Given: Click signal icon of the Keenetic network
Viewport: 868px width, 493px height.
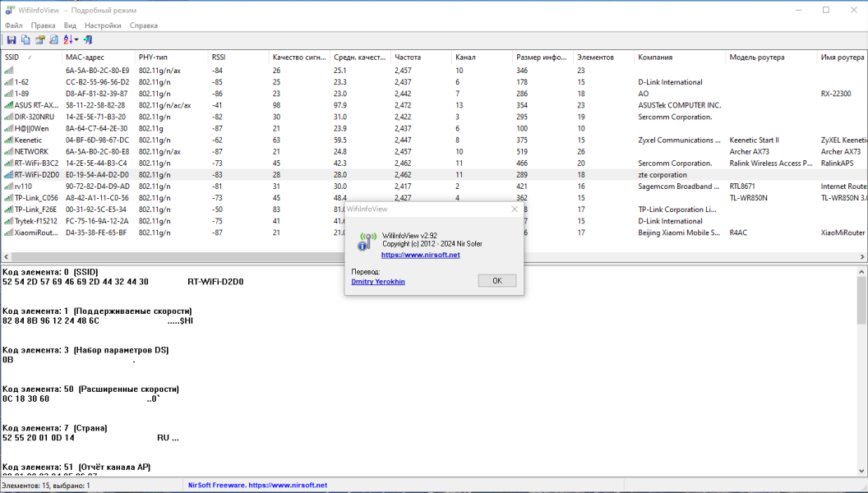Looking at the screenshot, I should 8,141.
